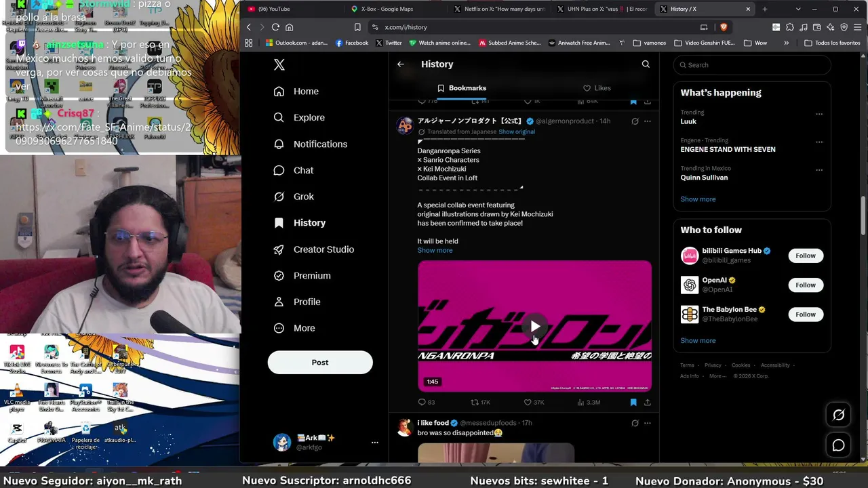Open the algernonproduct profile avatar
This screenshot has height=488, width=868.
click(405, 125)
